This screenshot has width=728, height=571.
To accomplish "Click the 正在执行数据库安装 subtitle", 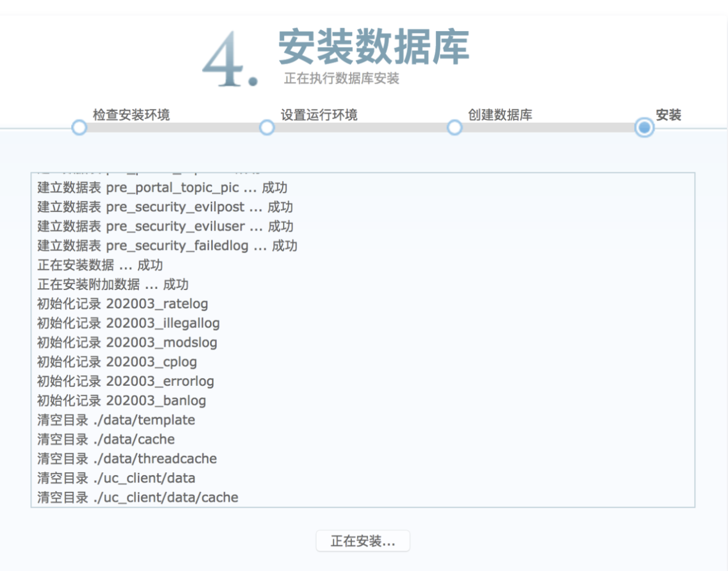I will pyautogui.click(x=342, y=79).
